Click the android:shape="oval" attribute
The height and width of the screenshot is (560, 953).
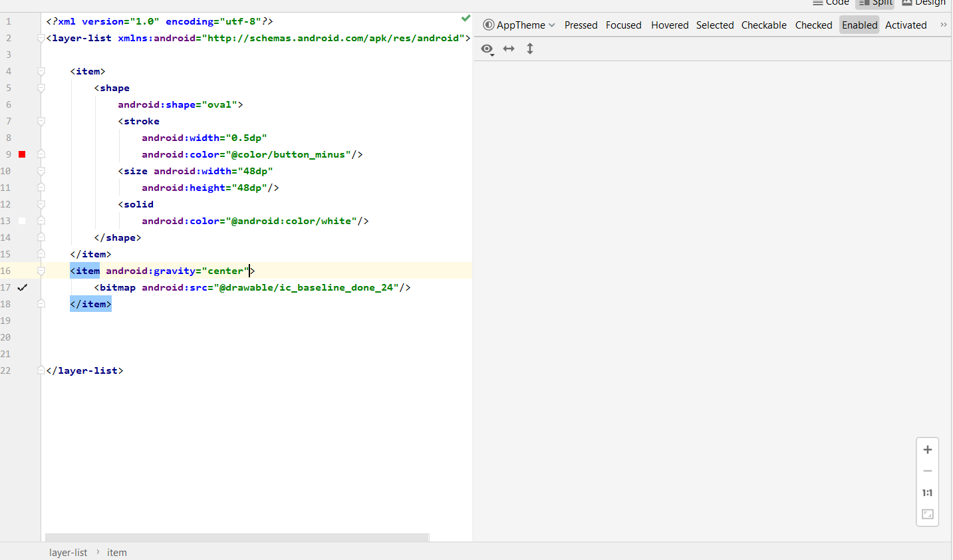tap(178, 104)
